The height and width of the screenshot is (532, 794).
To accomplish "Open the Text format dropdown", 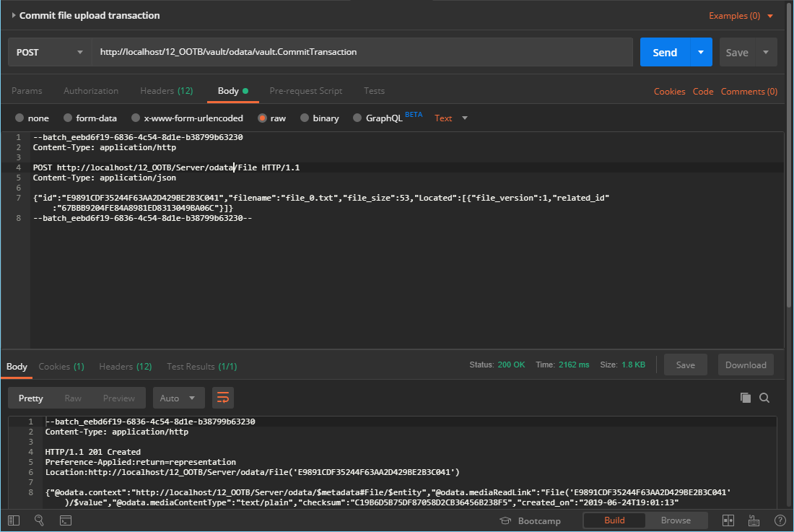I will (451, 118).
